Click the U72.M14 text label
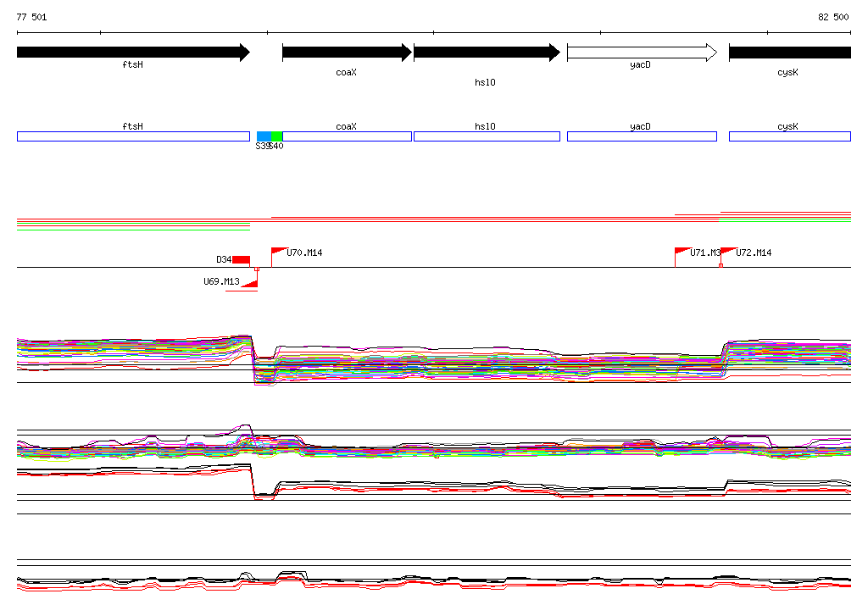Image resolution: width=868 pixels, height=605 pixels. 754,253
